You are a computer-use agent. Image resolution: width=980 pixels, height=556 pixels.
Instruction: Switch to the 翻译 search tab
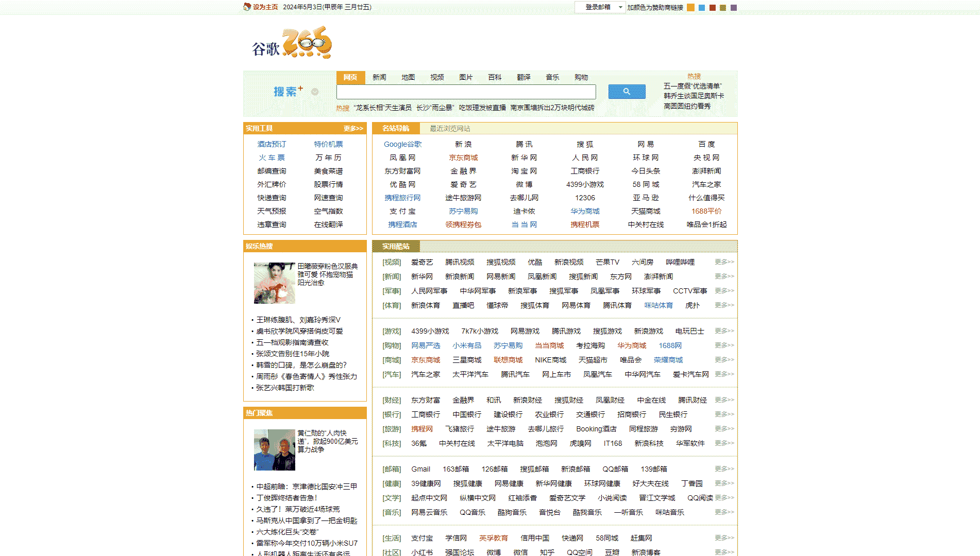pyautogui.click(x=523, y=77)
